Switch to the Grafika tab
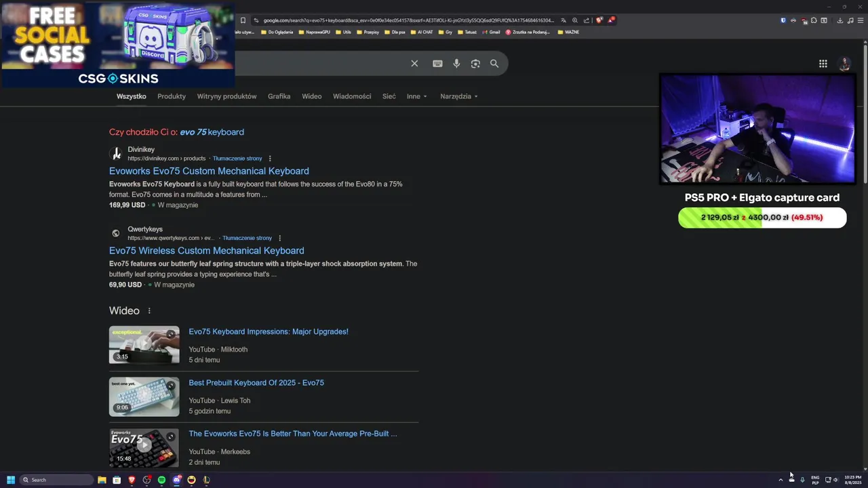The image size is (868, 488). point(279,96)
